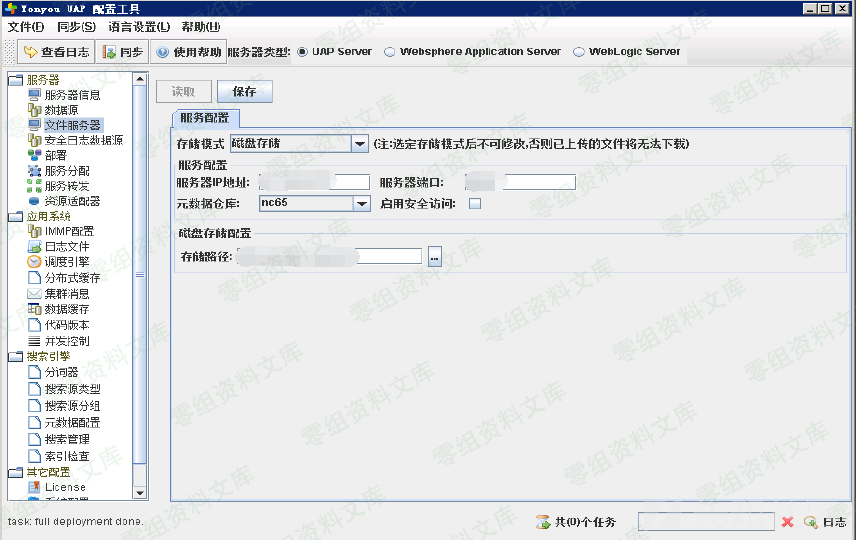Open the 文件(F) menu
Viewport: 856px width, 540px height.
tap(26, 27)
